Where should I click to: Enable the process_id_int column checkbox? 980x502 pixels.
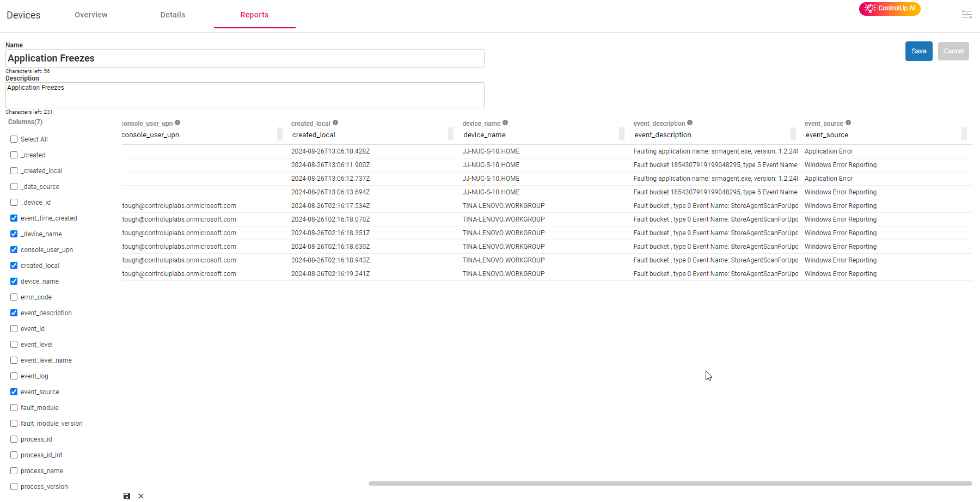[14, 455]
